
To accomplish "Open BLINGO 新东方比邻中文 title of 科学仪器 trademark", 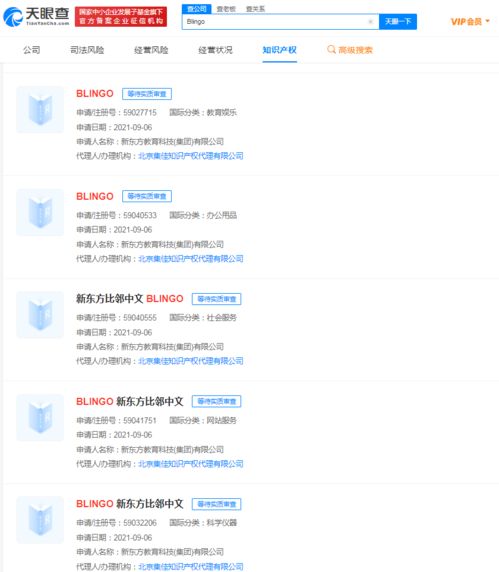I will (x=130, y=504).
